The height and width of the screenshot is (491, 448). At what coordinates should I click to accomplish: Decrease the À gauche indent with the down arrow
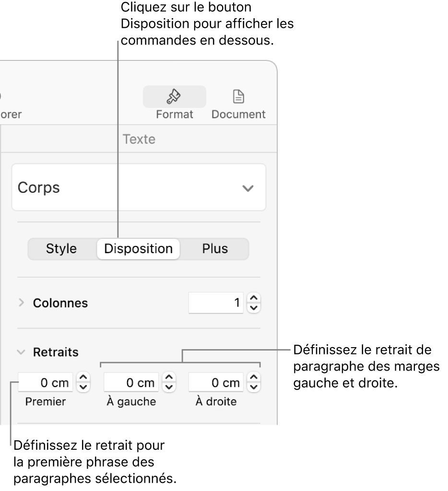(x=169, y=387)
